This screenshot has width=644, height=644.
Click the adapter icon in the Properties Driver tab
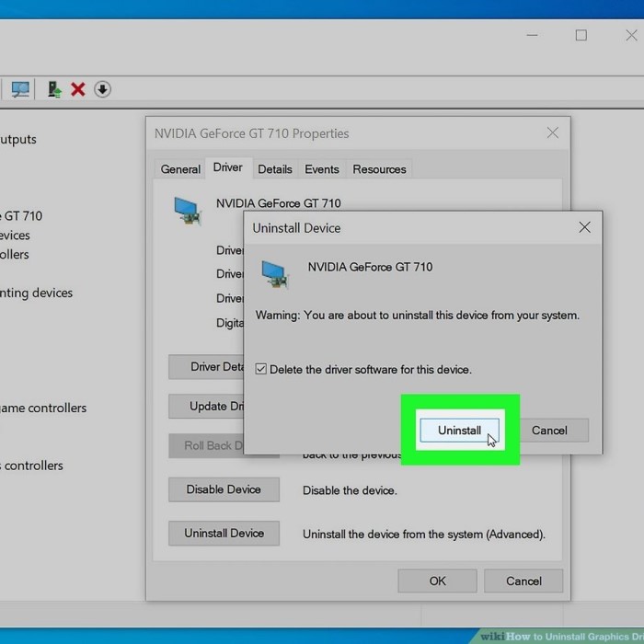[187, 210]
